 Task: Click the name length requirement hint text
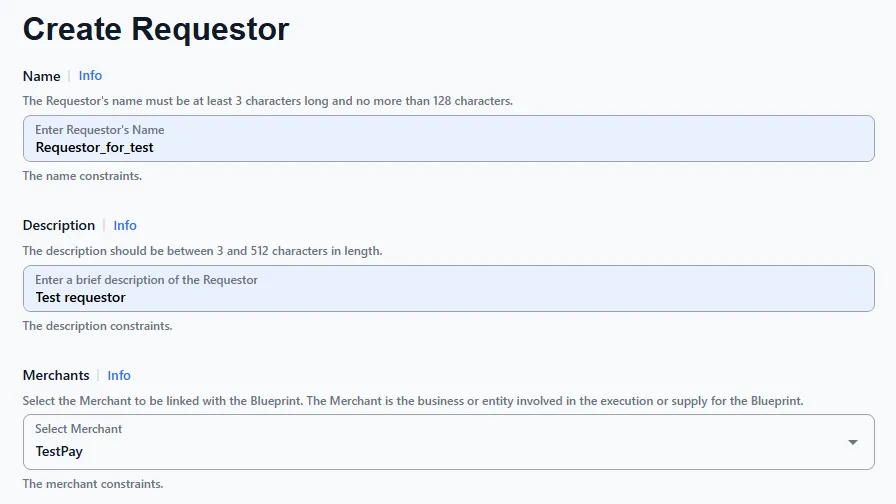pos(268,101)
